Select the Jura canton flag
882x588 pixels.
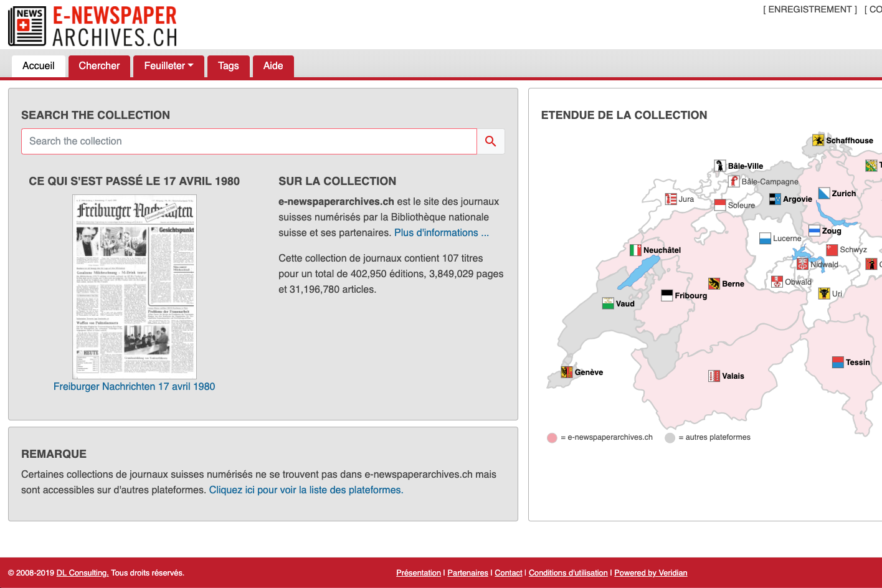coord(671,199)
